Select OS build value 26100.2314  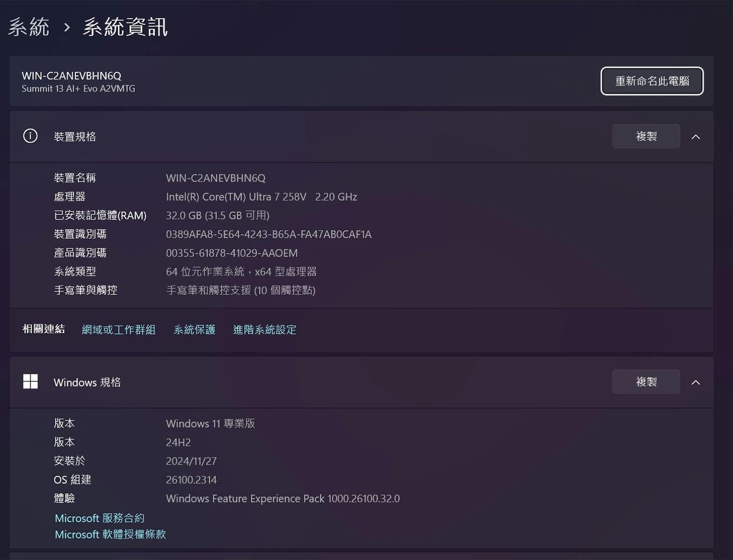pos(191,480)
